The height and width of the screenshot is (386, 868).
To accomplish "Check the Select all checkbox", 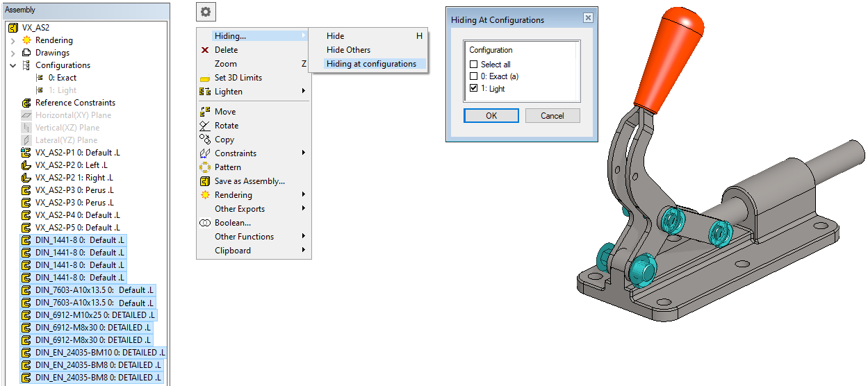I will point(474,65).
